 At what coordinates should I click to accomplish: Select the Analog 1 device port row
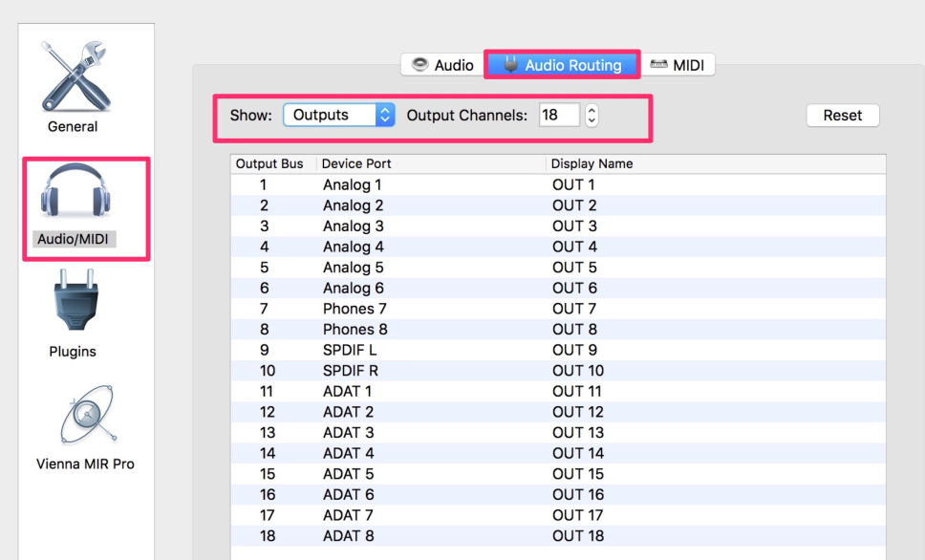[352, 184]
